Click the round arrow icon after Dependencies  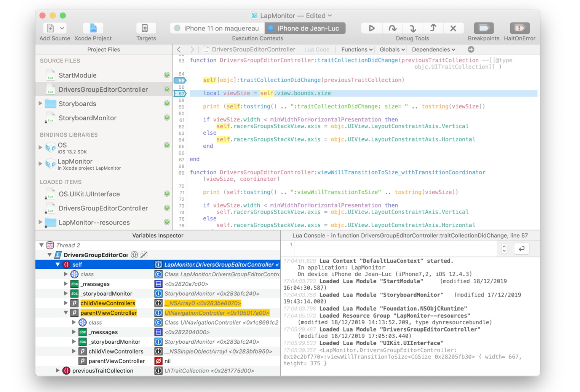(471, 49)
